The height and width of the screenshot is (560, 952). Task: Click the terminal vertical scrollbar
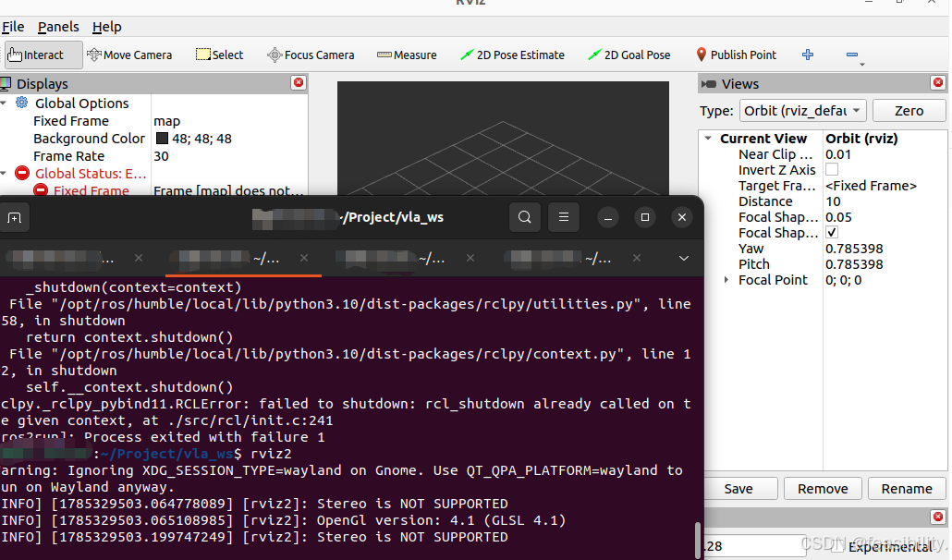pyautogui.click(x=698, y=539)
